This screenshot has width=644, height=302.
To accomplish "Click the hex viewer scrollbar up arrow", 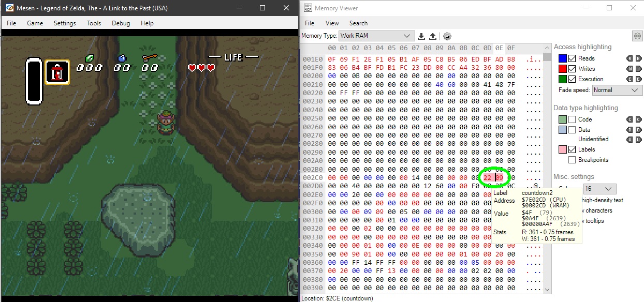I will (547, 48).
